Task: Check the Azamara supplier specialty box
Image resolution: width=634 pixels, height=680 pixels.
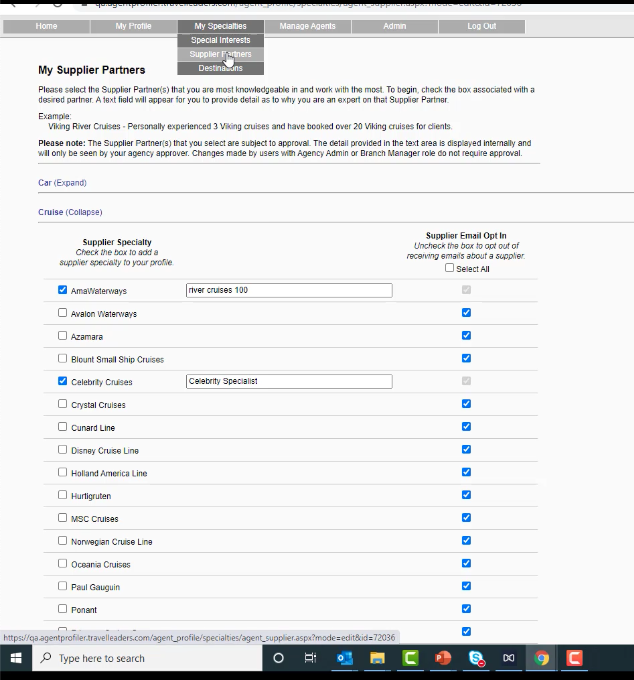Action: (x=62, y=336)
